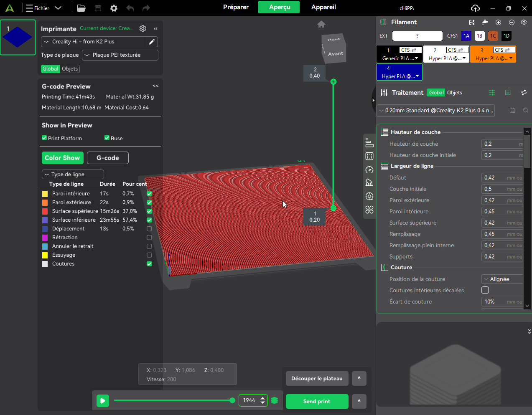Image resolution: width=532 pixels, height=415 pixels.
Task: Save the process preset with the floppy icon
Action: [x=512, y=110]
